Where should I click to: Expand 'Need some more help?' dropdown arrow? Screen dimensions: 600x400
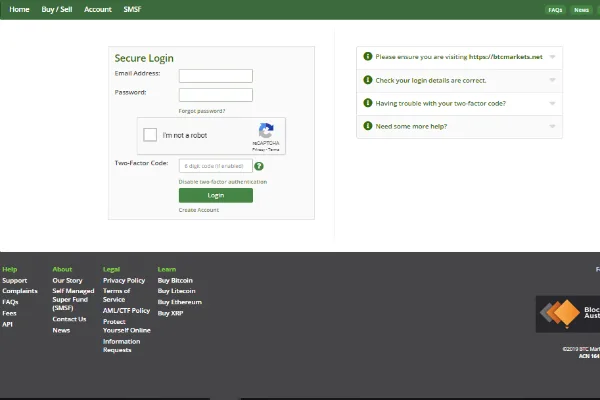tap(553, 126)
